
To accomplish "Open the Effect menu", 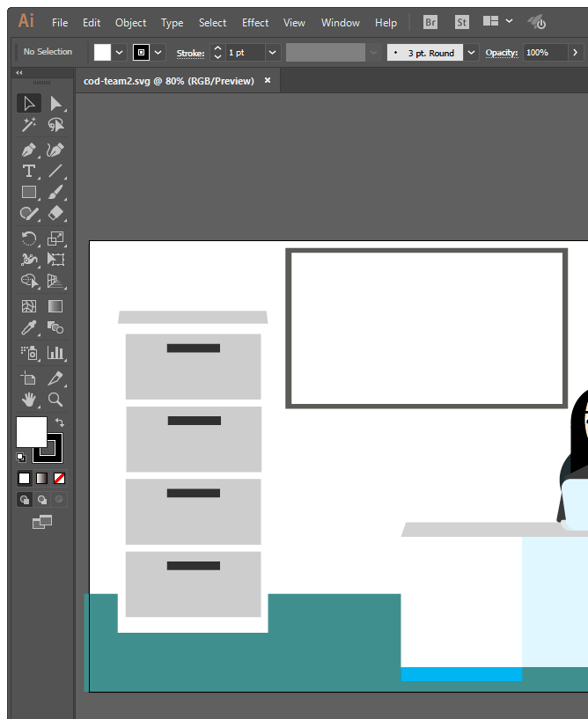I will (x=255, y=22).
